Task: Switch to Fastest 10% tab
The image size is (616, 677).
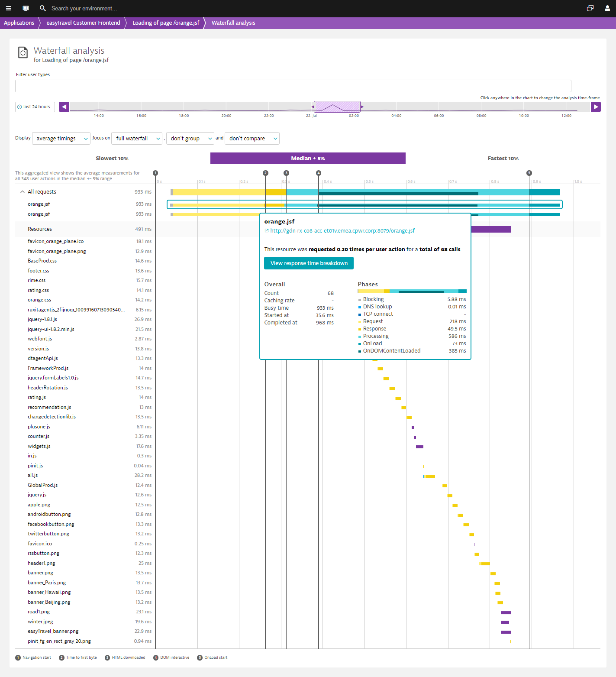Action: click(x=503, y=159)
